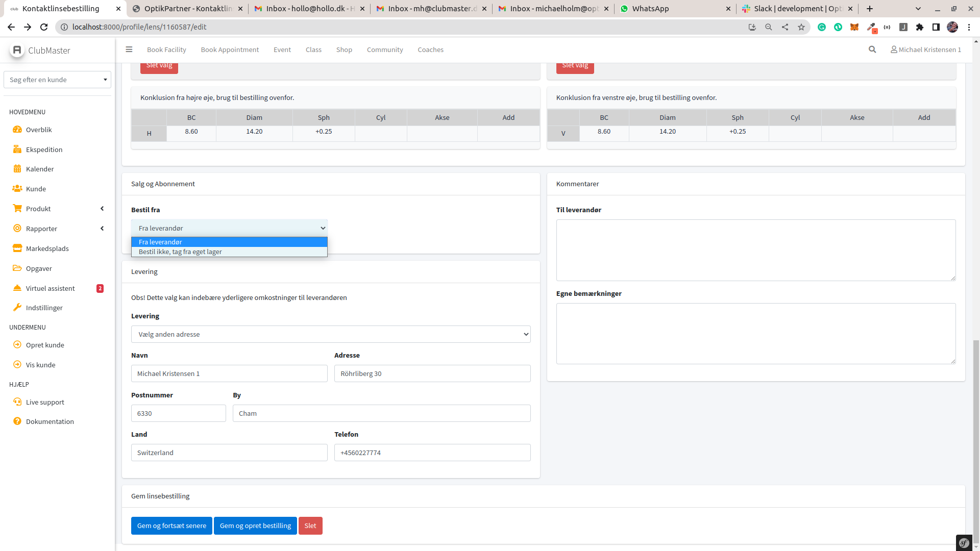
Task: Click into the Til leverandør comment box
Action: [x=755, y=250]
